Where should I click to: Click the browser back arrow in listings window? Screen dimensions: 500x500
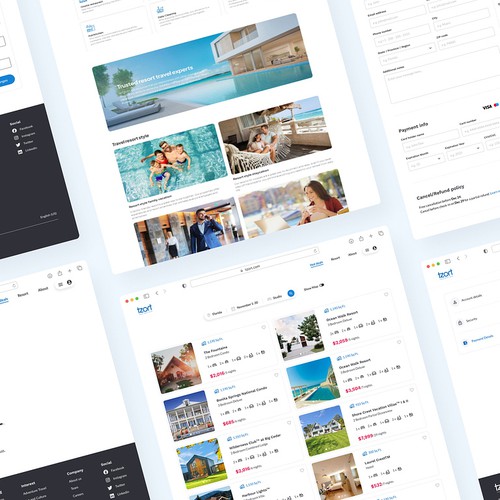pos(157,293)
